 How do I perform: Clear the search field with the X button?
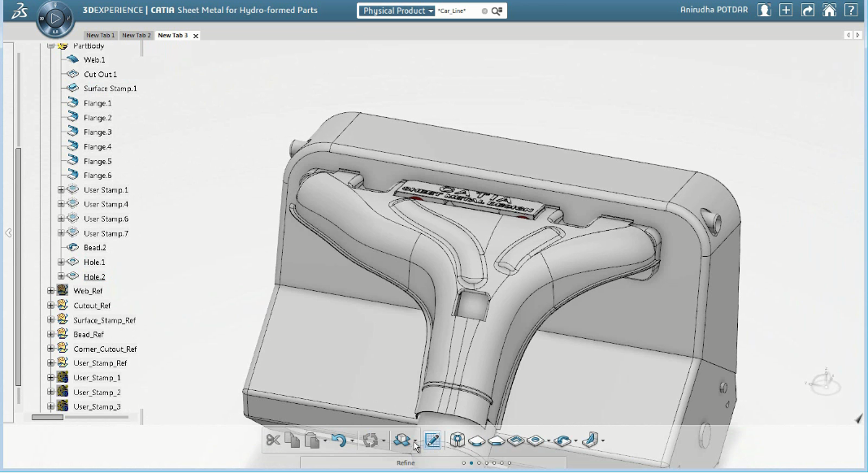point(485,11)
